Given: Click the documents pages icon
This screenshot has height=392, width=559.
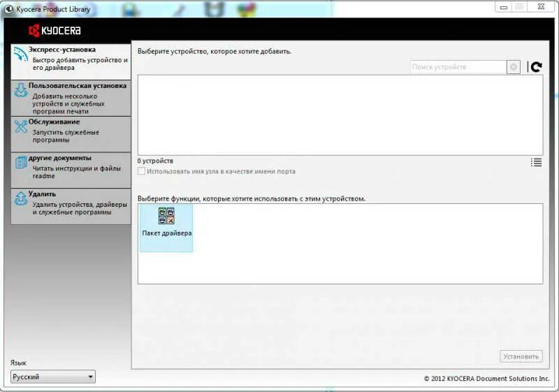Looking at the screenshot, I should [x=21, y=162].
